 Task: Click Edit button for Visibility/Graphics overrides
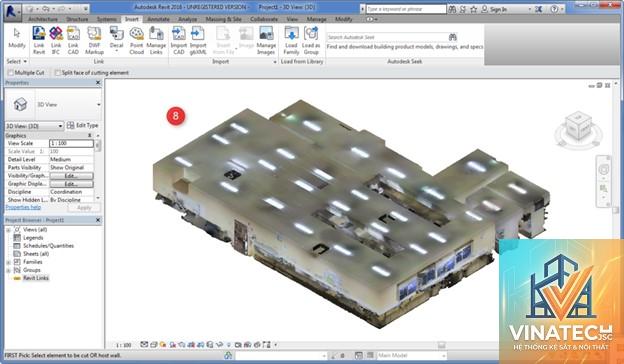click(x=71, y=176)
